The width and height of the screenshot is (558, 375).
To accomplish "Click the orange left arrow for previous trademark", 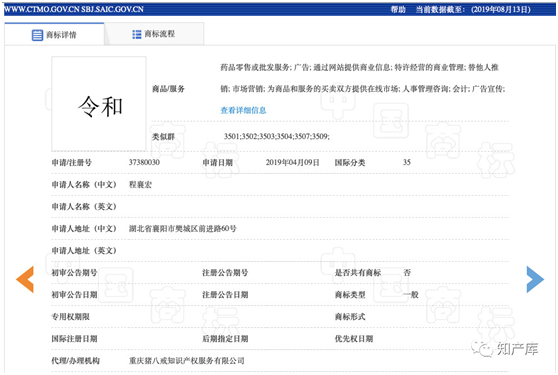I will (x=25, y=279).
